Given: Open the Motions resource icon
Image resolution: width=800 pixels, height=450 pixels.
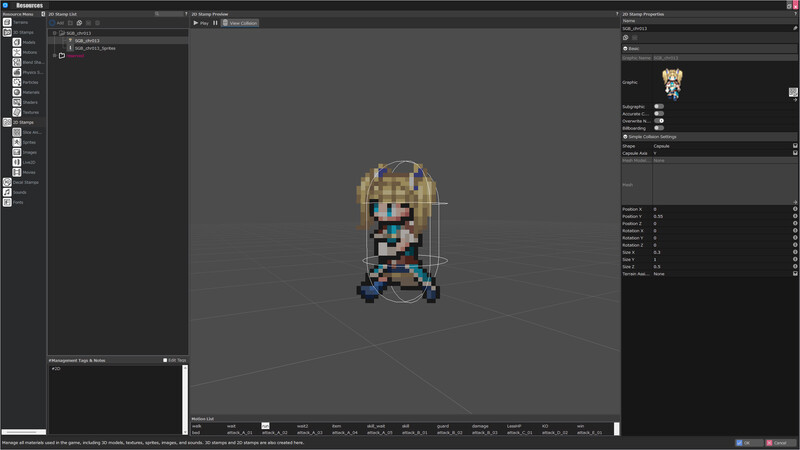Looking at the screenshot, I should tap(17, 53).
